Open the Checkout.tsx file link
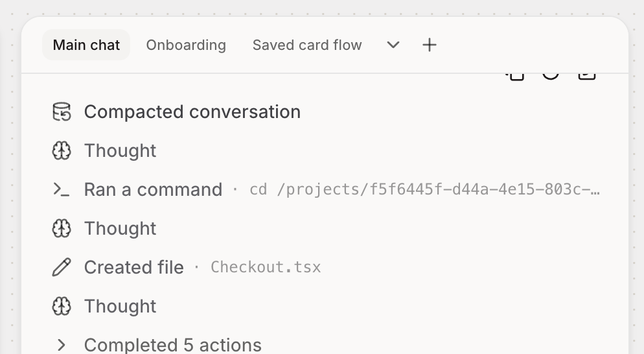The image size is (644, 354). (266, 267)
